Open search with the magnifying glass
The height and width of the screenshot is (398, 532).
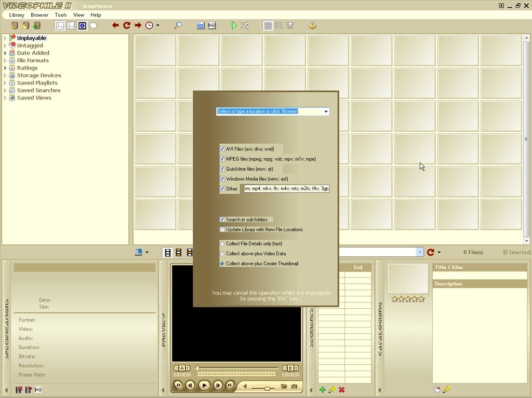178,25
